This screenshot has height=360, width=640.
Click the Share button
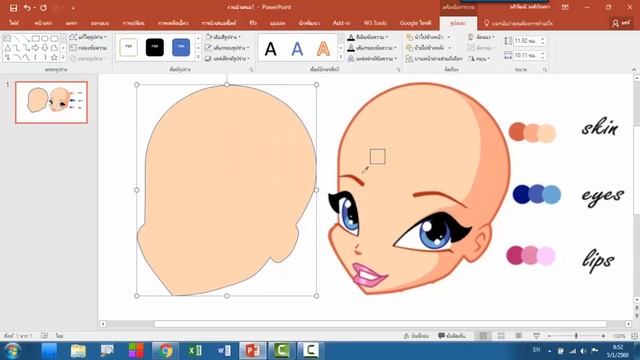click(622, 24)
